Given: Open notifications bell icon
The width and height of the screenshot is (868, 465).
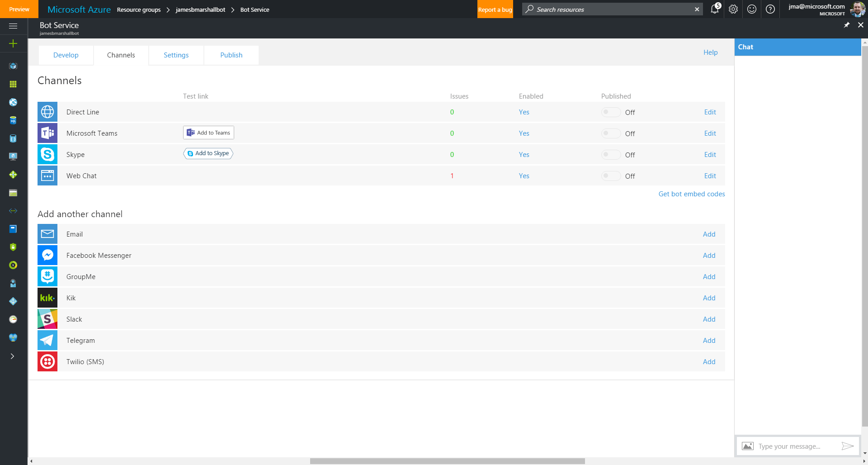Looking at the screenshot, I should pos(715,9).
